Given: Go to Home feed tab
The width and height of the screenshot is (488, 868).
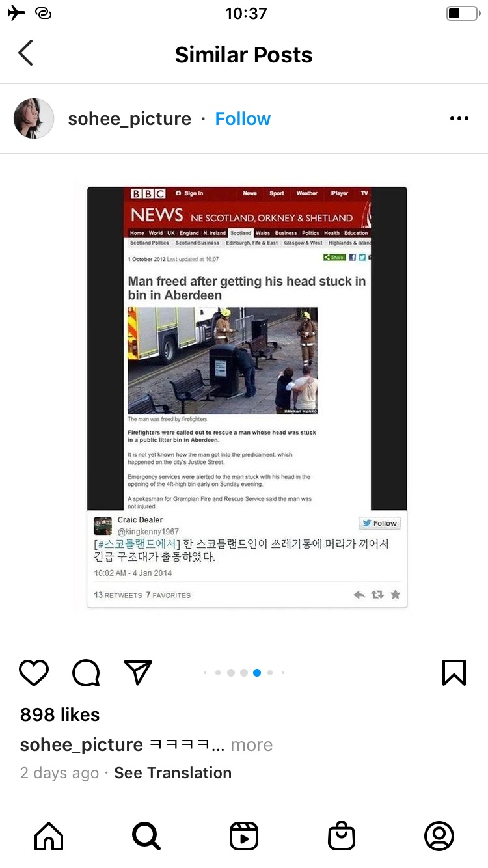Looking at the screenshot, I should click(x=49, y=836).
